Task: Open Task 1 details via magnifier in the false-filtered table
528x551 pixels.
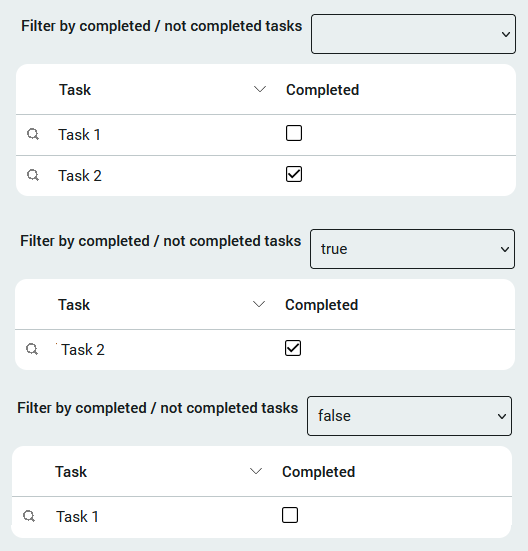Action: click(x=29, y=516)
